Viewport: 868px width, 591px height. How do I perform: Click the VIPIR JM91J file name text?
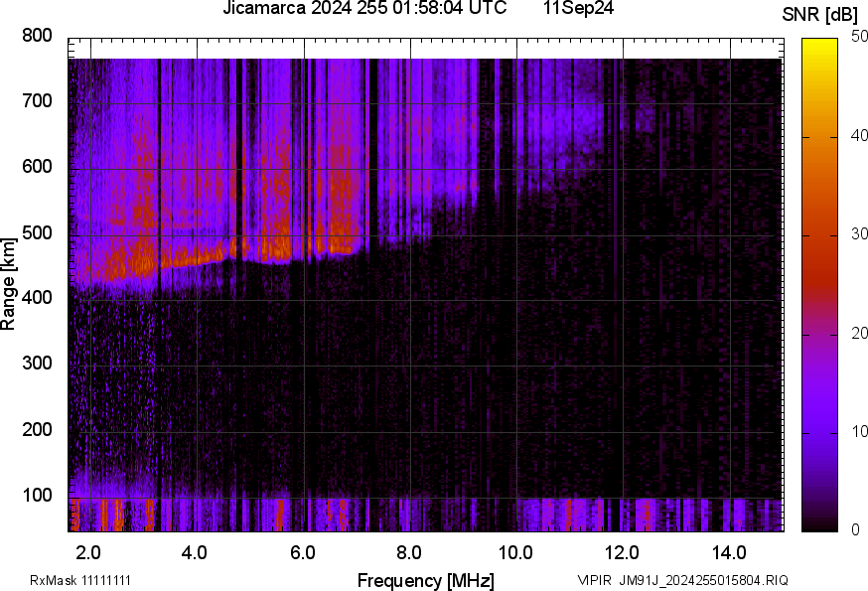click(682, 580)
